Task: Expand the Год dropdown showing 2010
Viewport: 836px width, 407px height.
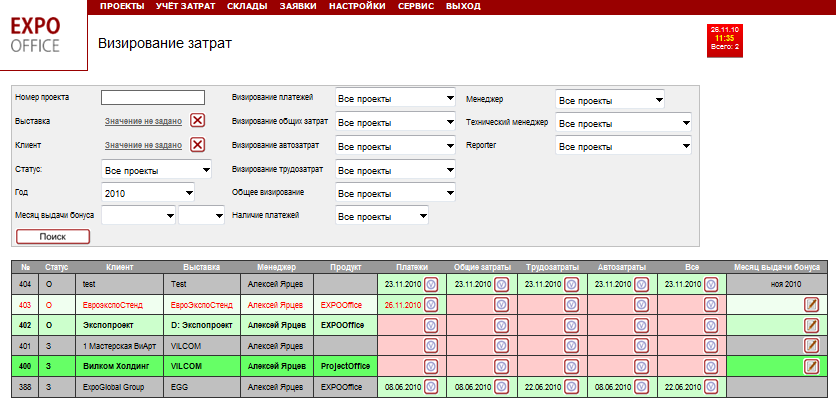Action: click(149, 192)
